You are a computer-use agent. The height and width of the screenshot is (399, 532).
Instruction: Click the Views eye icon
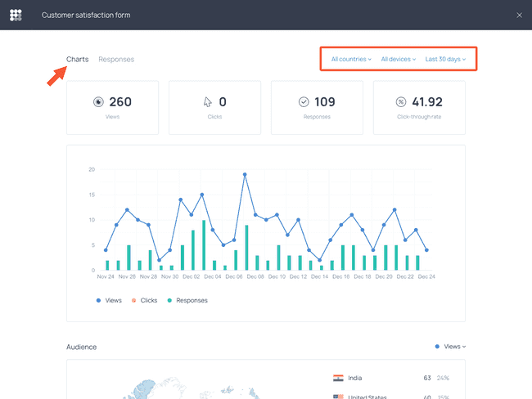98,101
